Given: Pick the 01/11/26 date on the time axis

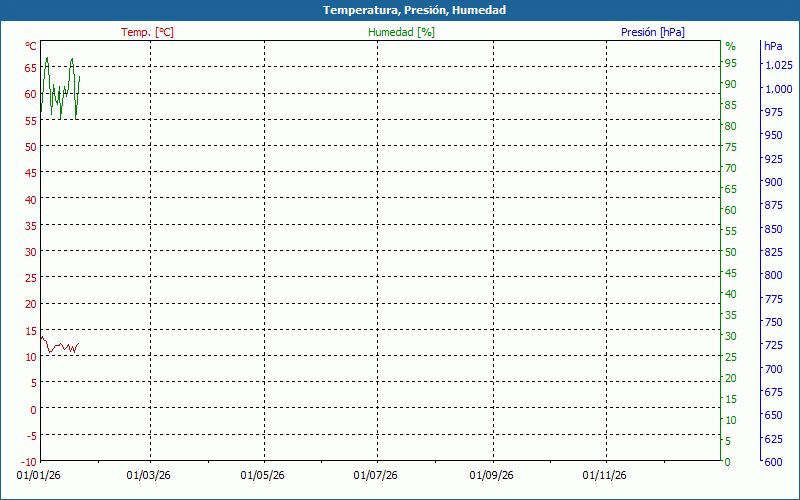Looking at the screenshot, I should (x=606, y=476).
